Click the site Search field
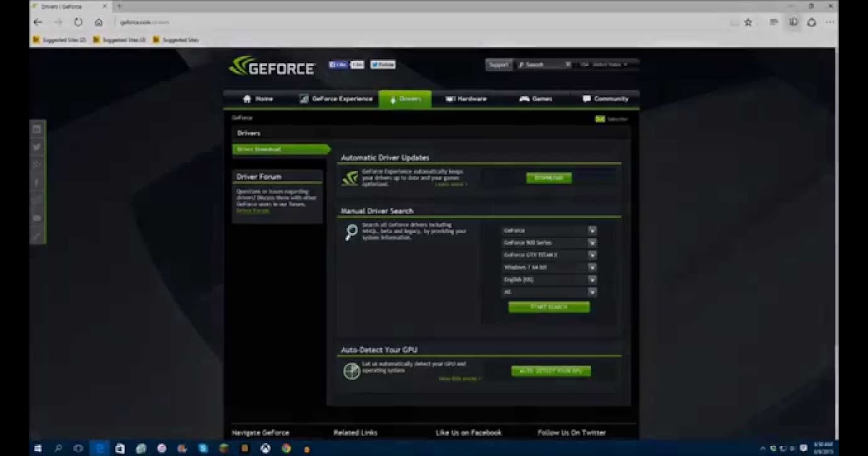This screenshot has height=456, width=868. coord(543,65)
